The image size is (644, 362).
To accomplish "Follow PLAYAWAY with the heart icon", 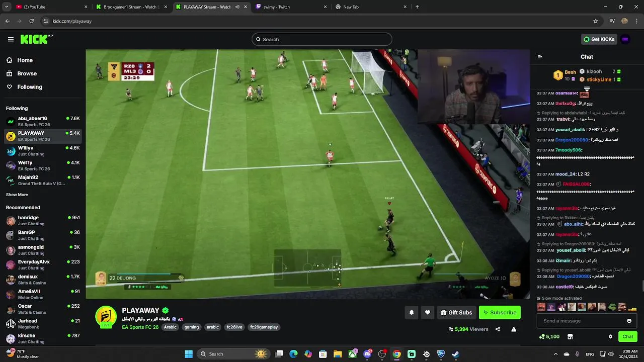I will 427,312.
